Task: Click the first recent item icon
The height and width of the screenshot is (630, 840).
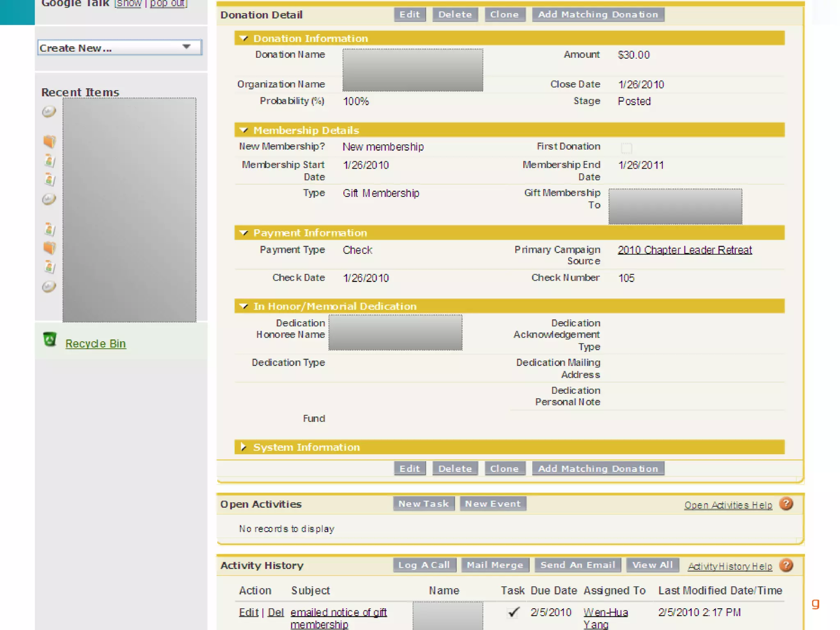Action: pyautogui.click(x=49, y=112)
